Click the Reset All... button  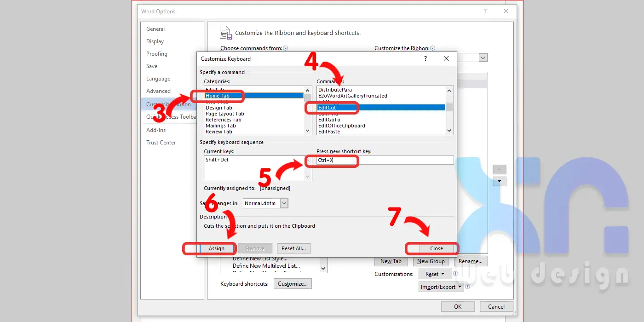(x=294, y=248)
